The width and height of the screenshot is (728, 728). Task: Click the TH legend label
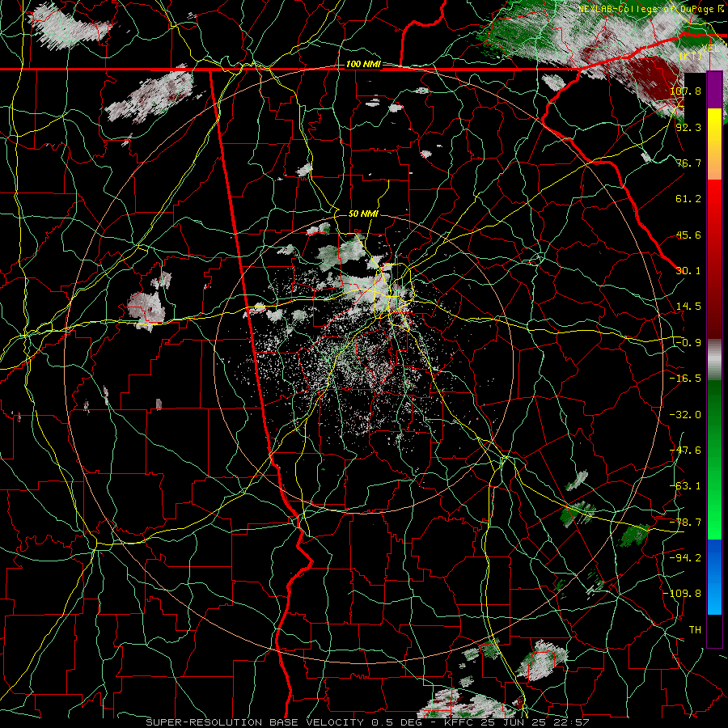point(695,630)
